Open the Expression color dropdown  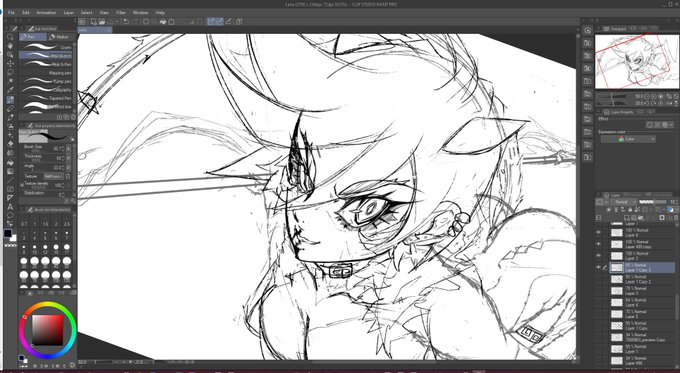point(628,139)
